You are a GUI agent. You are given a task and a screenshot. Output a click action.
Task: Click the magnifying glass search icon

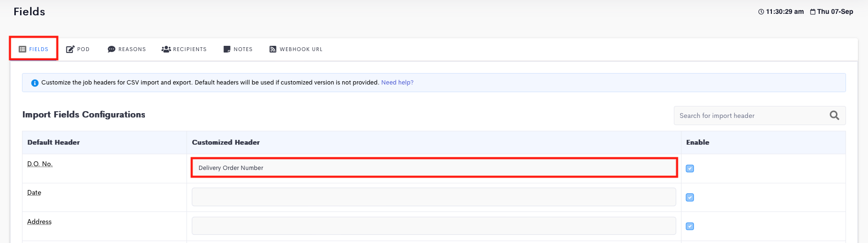835,116
